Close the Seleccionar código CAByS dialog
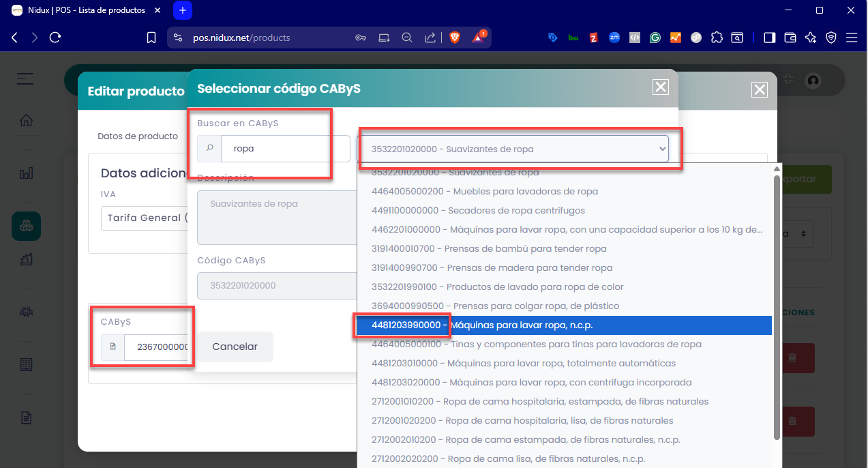Screen dimensions: 868x468 (660, 87)
